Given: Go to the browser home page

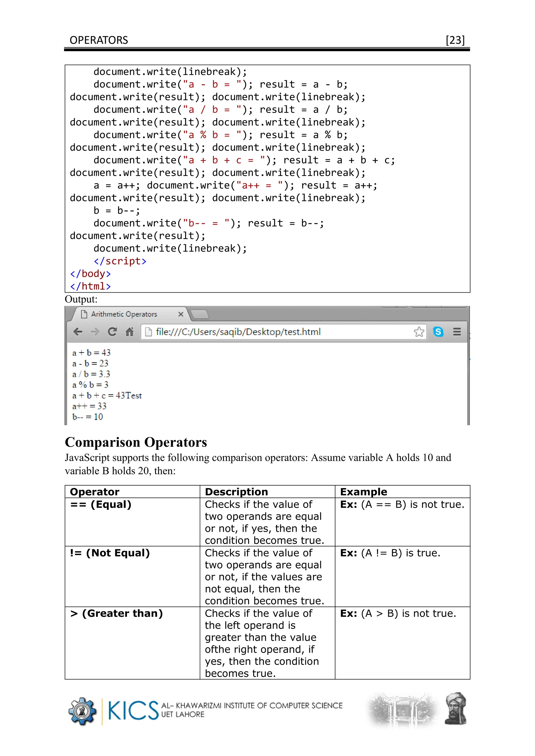Looking at the screenshot, I should [x=130, y=332].
